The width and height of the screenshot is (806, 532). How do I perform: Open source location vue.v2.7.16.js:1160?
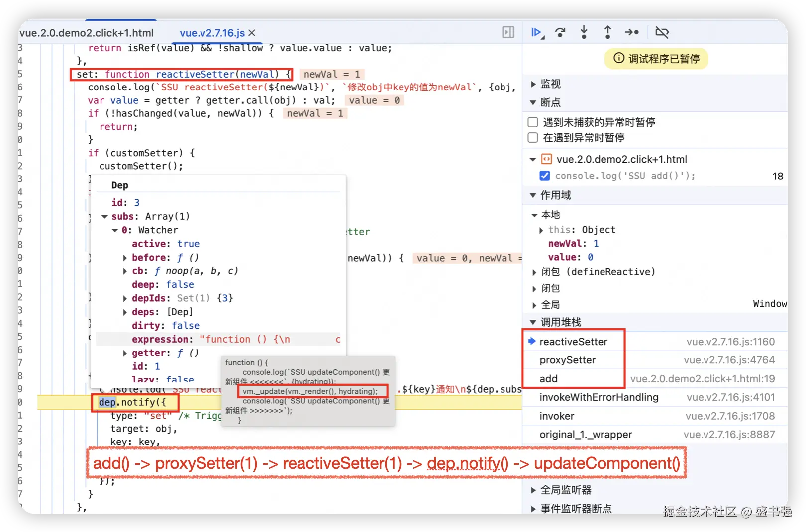coord(731,342)
